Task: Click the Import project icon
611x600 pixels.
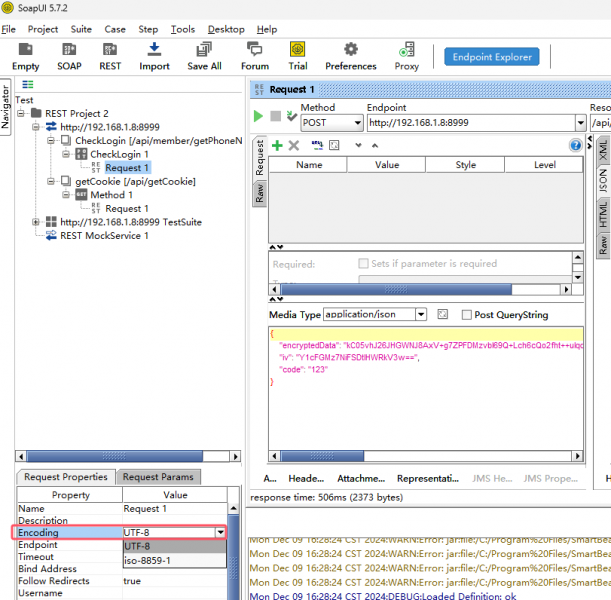Action: 154,50
